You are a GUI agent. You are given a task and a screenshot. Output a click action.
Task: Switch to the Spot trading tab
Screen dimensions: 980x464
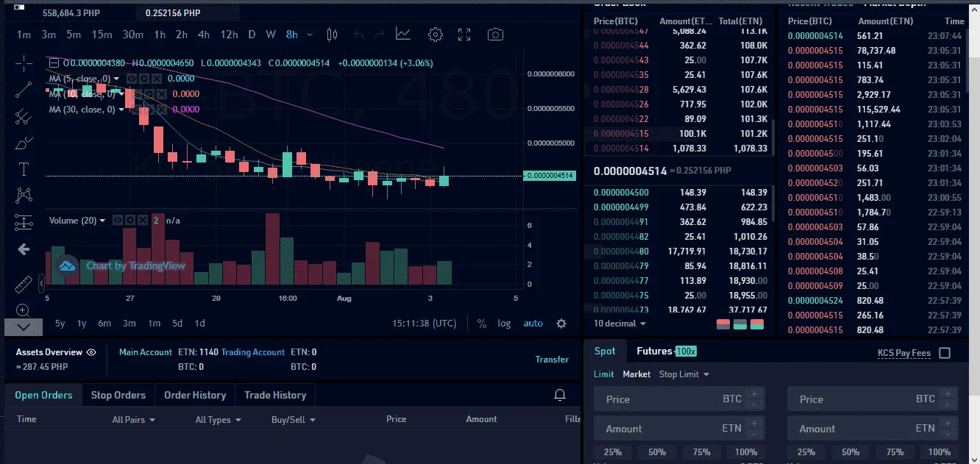tap(605, 351)
